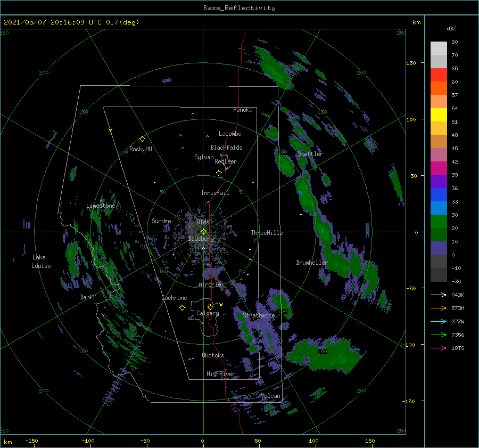
Task: Click the Ponoka label
Action: tap(243, 110)
